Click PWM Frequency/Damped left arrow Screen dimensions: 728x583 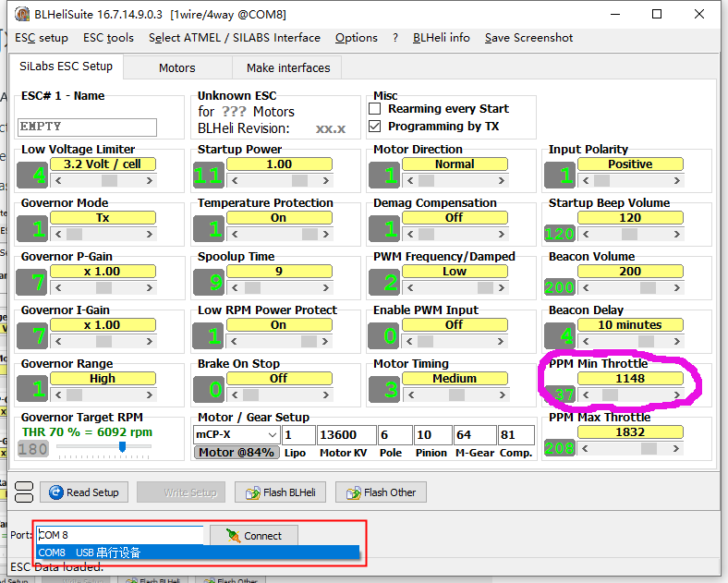point(410,287)
